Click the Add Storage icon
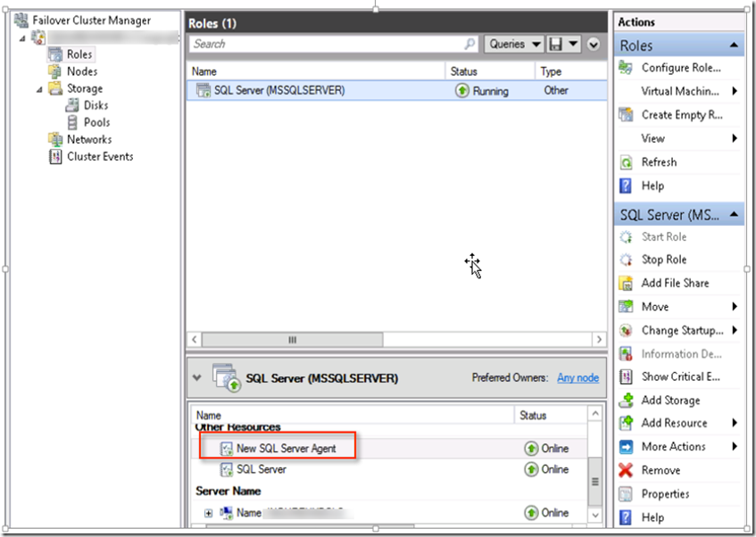The height and width of the screenshot is (537, 756). (x=626, y=401)
